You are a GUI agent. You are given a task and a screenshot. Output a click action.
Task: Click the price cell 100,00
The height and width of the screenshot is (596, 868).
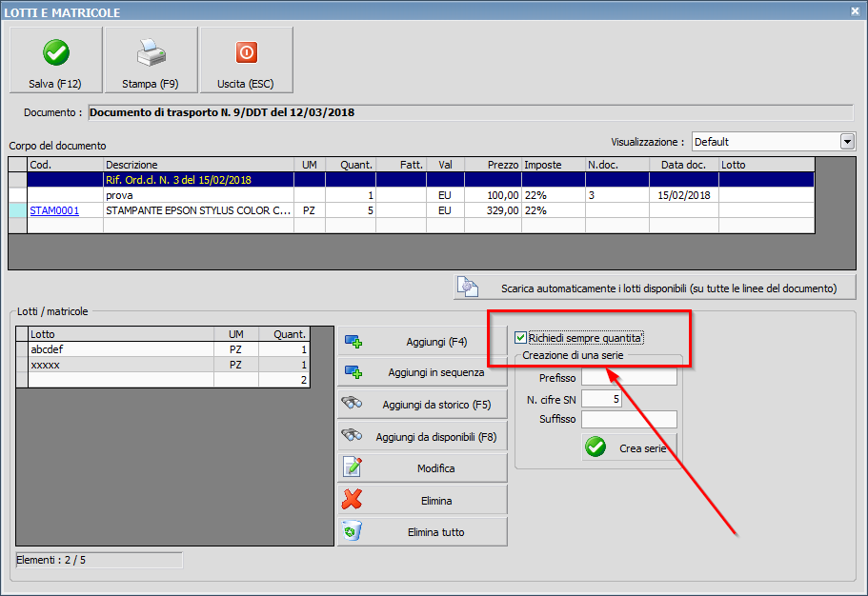[x=493, y=195]
